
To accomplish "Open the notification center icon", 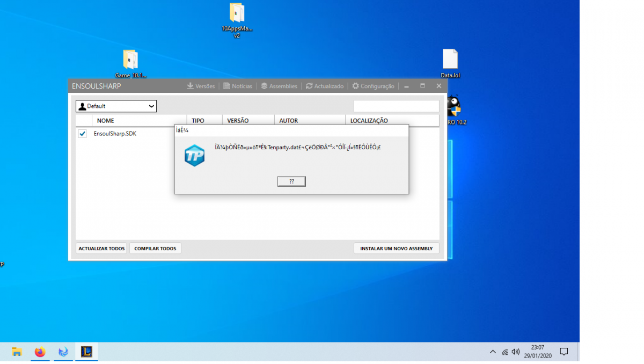I will (x=564, y=352).
